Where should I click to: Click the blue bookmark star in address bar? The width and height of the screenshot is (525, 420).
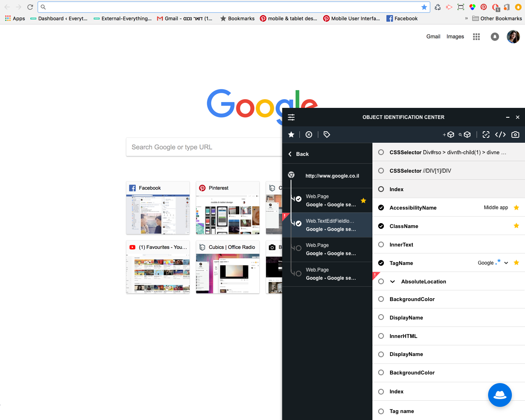tap(424, 7)
